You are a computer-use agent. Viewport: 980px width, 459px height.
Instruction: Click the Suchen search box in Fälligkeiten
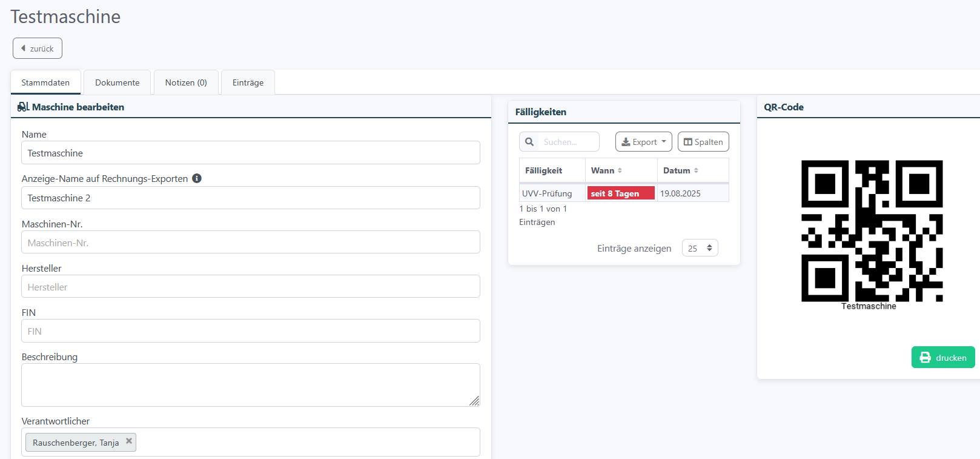coord(568,142)
